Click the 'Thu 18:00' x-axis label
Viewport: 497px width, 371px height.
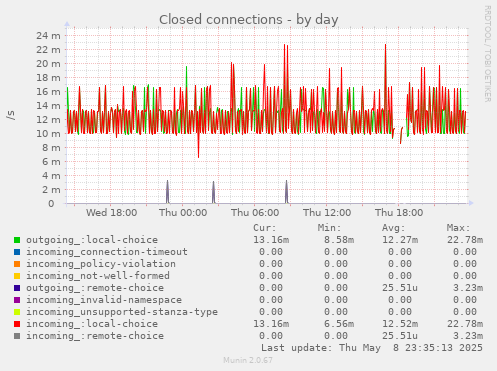click(399, 213)
